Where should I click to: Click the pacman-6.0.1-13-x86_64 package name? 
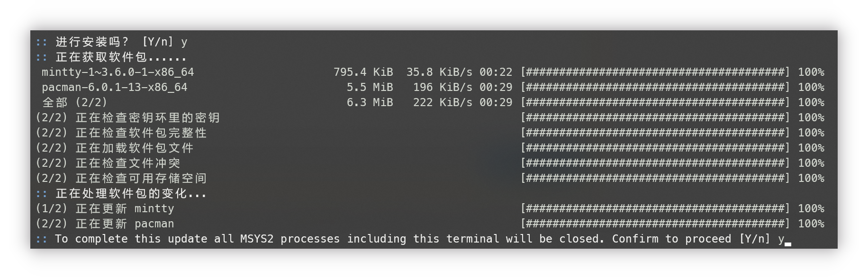(114, 87)
